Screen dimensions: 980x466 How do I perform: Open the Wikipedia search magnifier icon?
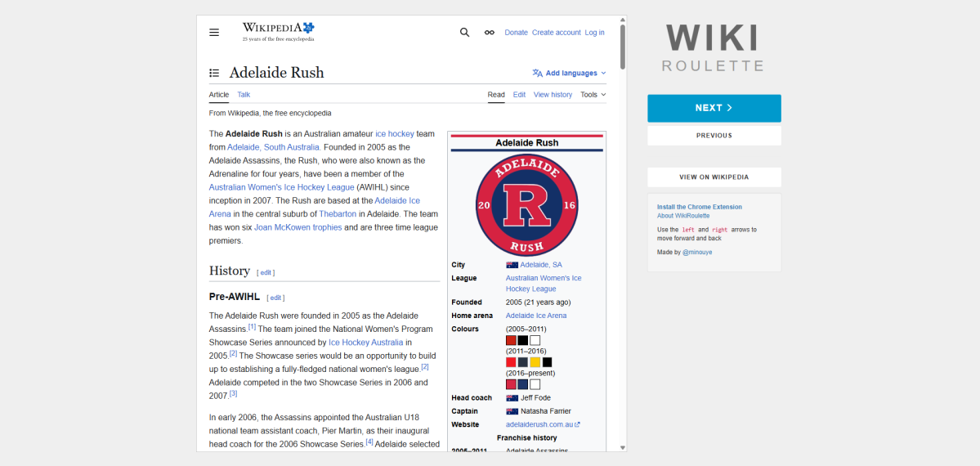pyautogui.click(x=464, y=33)
